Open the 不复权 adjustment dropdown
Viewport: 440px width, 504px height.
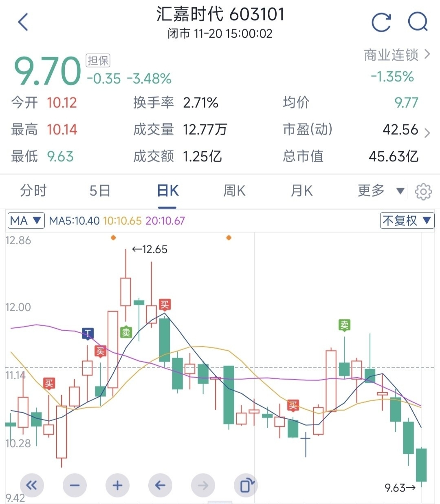pos(407,221)
